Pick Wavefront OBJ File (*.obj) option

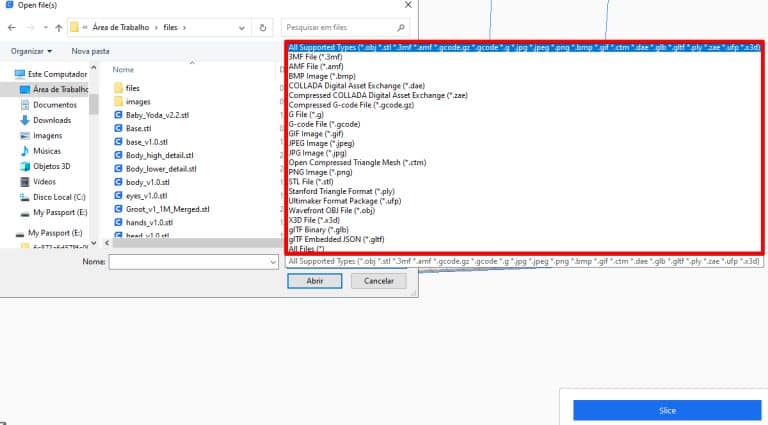[x=331, y=211]
